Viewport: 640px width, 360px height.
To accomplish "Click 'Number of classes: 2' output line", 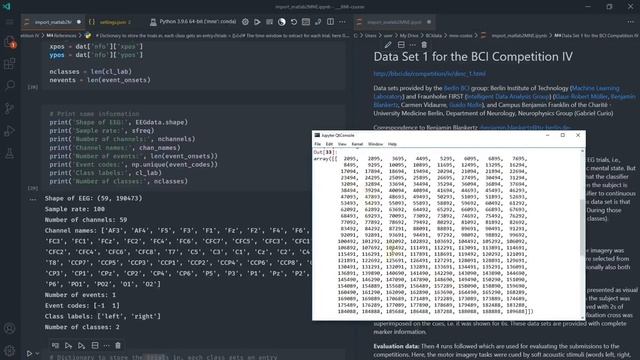I will pyautogui.click(x=82, y=327).
